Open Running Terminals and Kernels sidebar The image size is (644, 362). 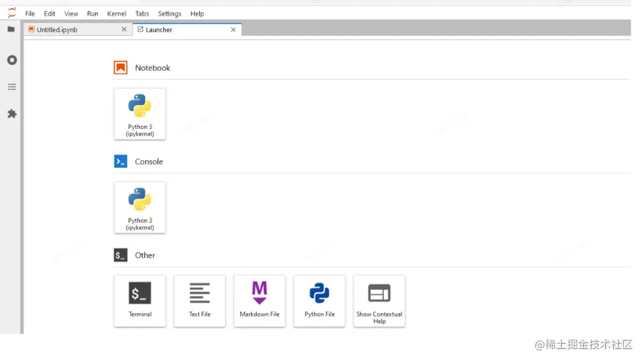pyautogui.click(x=12, y=60)
